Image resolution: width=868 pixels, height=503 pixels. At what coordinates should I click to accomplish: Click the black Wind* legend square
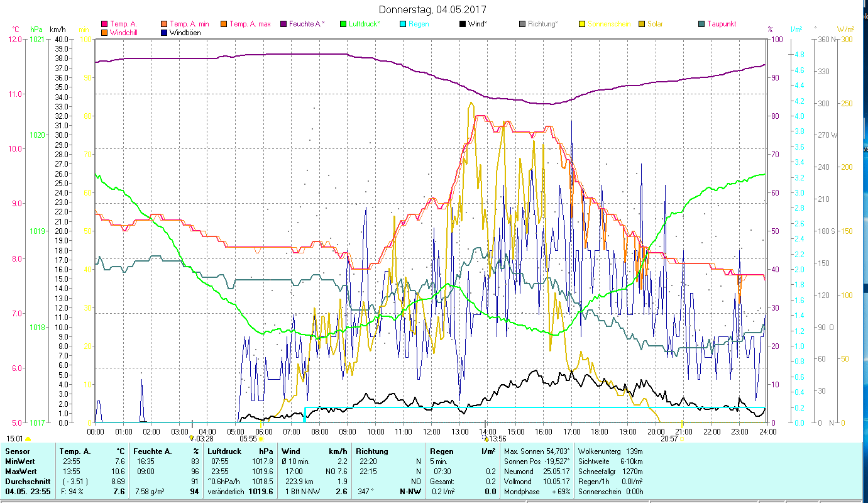(x=462, y=25)
